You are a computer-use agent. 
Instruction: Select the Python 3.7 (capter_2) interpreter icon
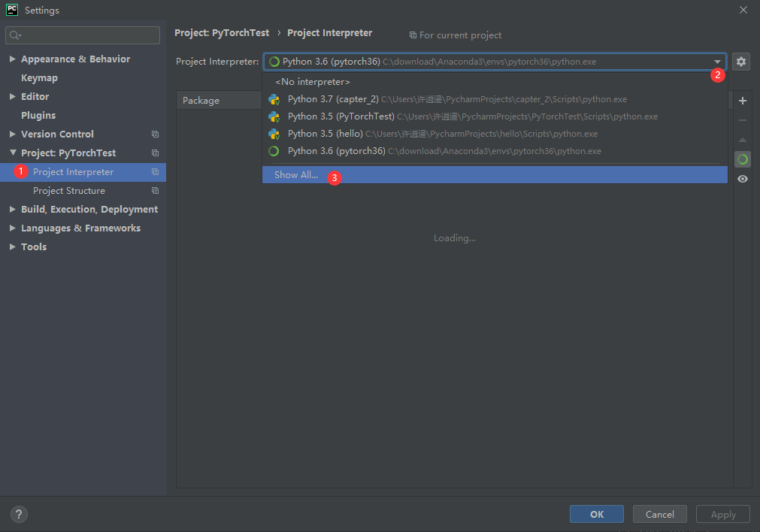tap(274, 98)
